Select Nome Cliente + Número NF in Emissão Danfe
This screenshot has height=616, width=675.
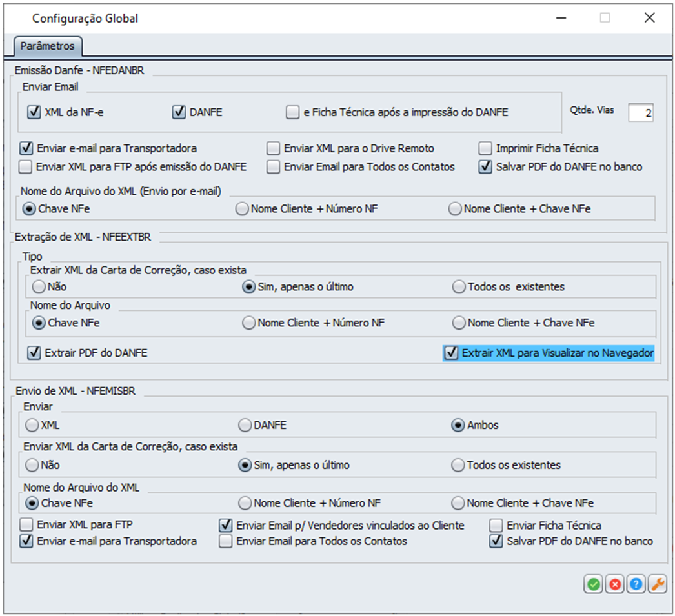(242, 208)
